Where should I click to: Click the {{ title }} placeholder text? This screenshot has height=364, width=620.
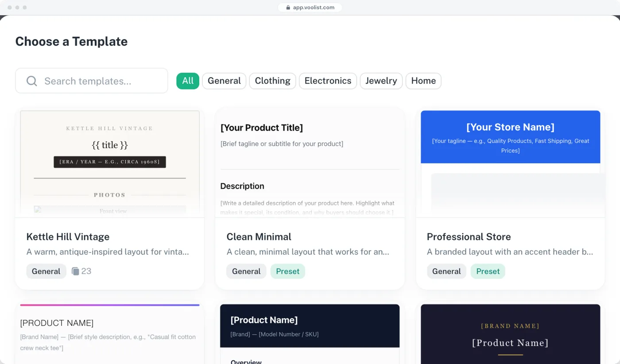pyautogui.click(x=110, y=145)
